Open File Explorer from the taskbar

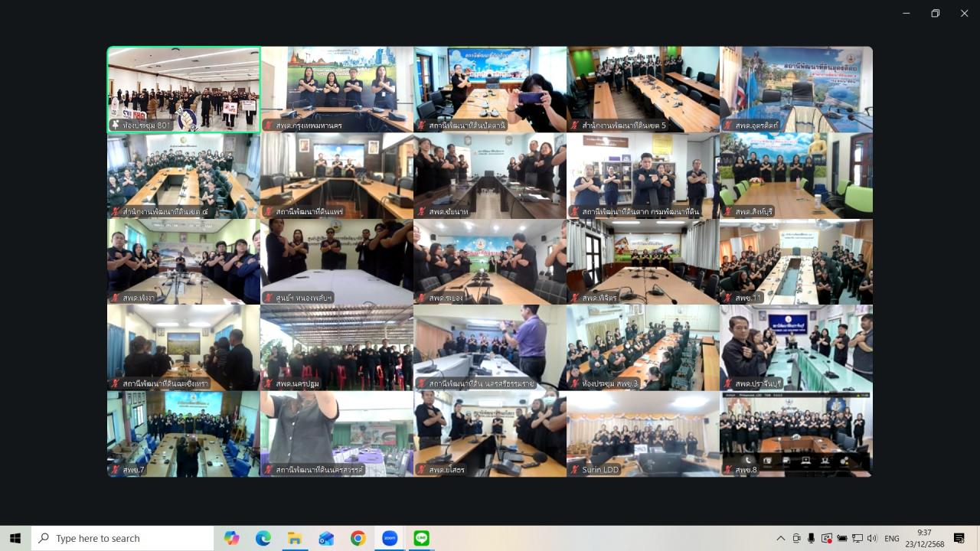295,538
